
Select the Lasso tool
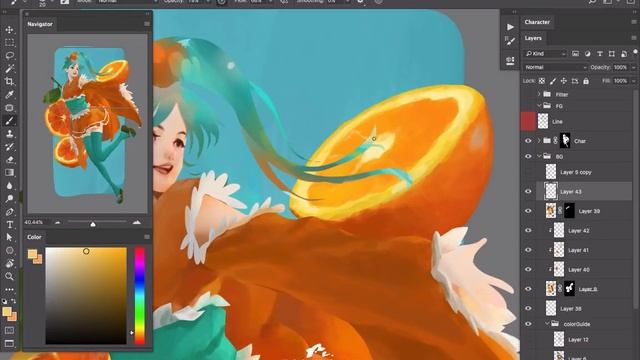coord(9,56)
